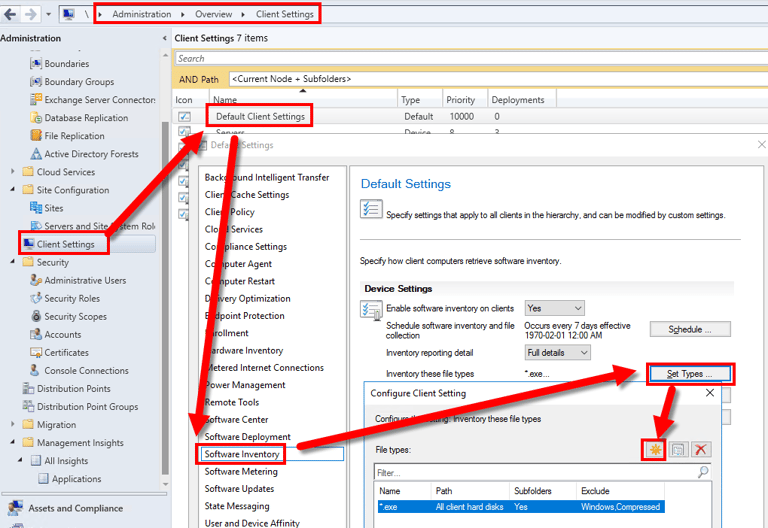Select Applications under All Insights
The image size is (768, 528).
76,479
